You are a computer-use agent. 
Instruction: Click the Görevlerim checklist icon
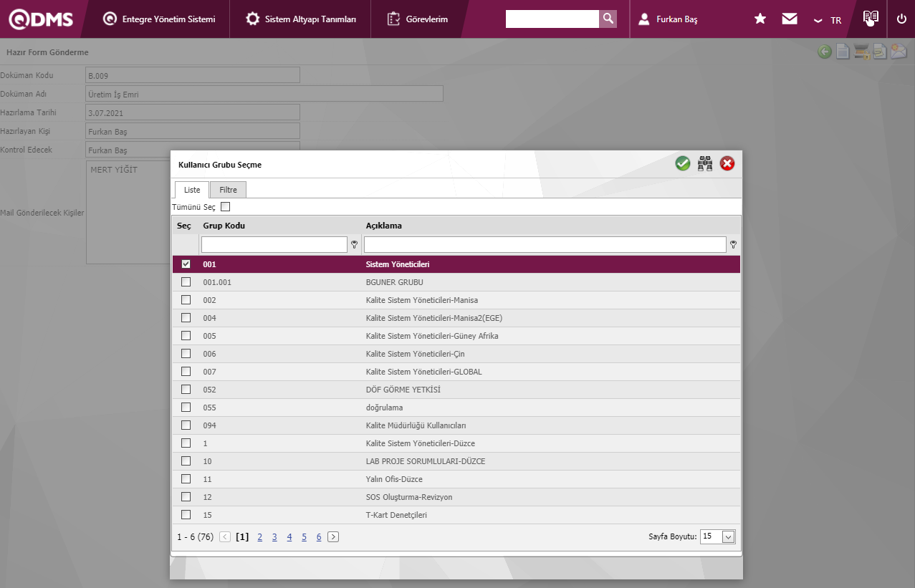click(x=393, y=19)
